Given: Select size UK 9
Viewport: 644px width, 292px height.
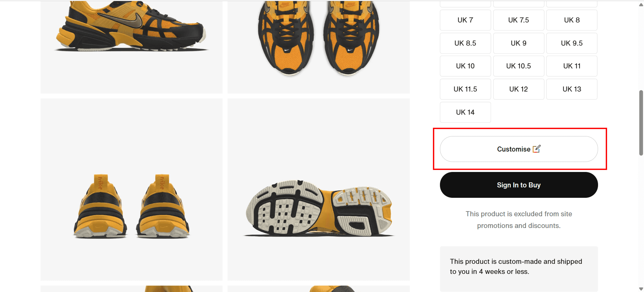Looking at the screenshot, I should (518, 43).
